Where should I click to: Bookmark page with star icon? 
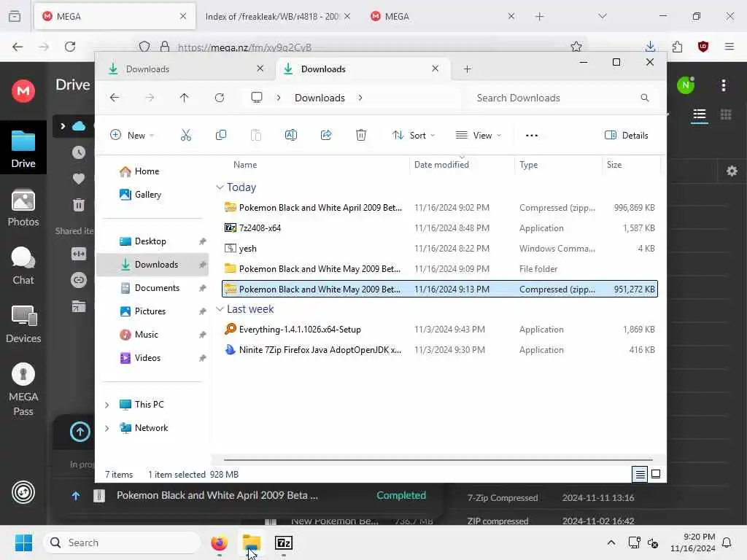coord(576,47)
